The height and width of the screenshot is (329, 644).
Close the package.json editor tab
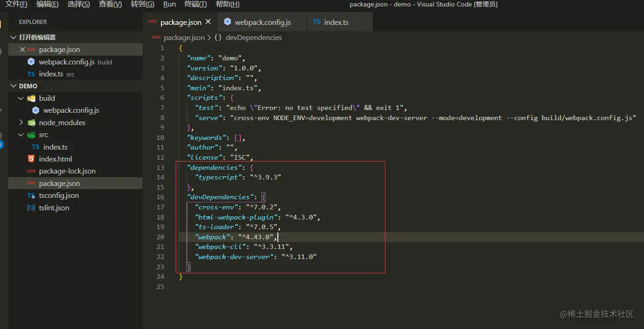[x=208, y=22]
